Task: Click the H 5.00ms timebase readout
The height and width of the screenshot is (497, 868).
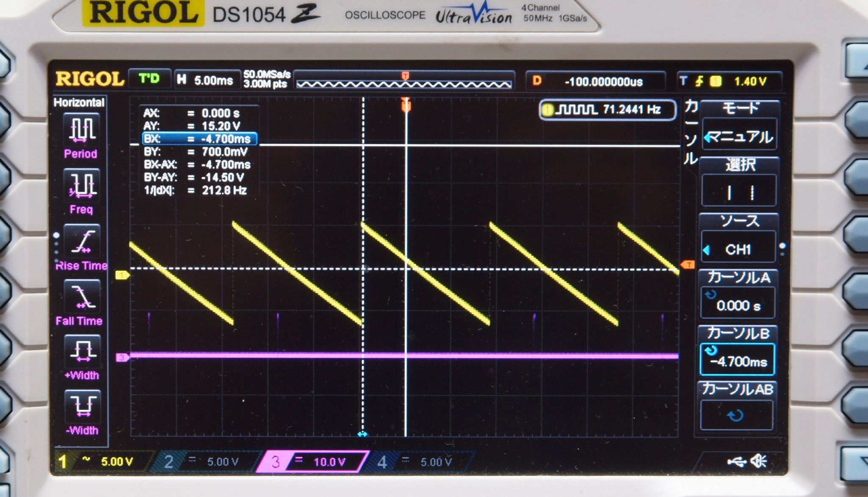Action: pos(206,80)
